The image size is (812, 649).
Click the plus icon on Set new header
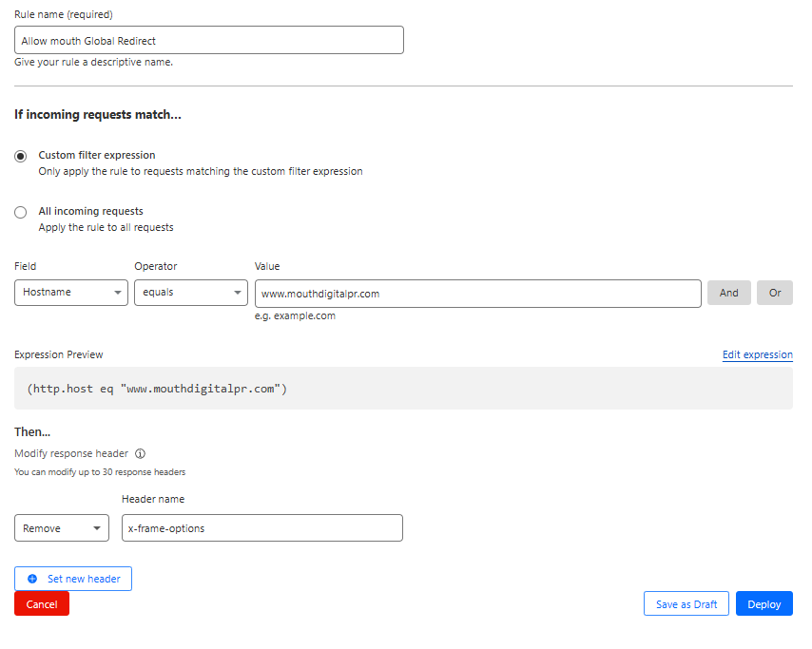[x=32, y=579]
